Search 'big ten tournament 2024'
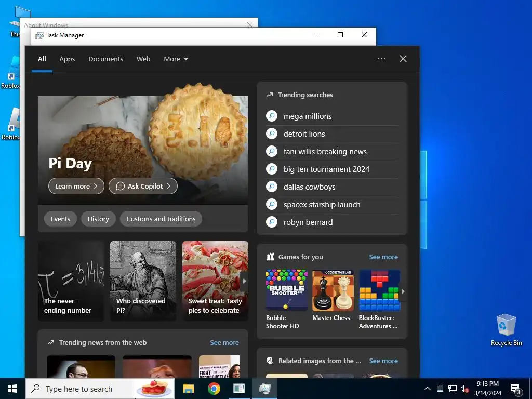 point(326,169)
